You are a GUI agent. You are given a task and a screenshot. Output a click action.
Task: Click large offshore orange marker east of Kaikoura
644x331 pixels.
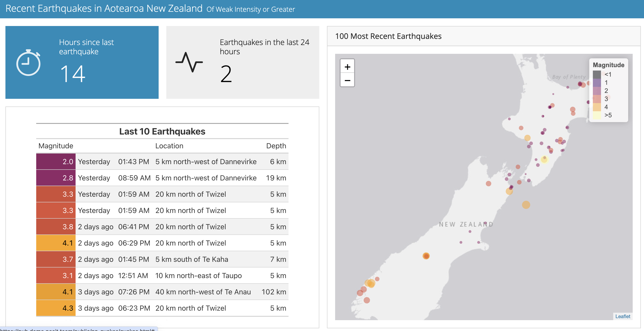tap(526, 205)
